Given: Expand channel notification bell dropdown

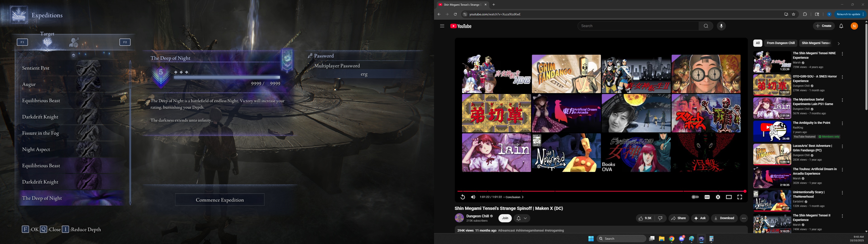Looking at the screenshot, I should pos(522,218).
